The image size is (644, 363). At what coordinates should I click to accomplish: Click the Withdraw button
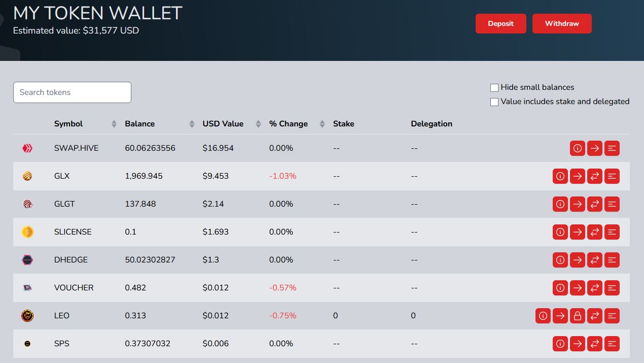click(x=562, y=23)
